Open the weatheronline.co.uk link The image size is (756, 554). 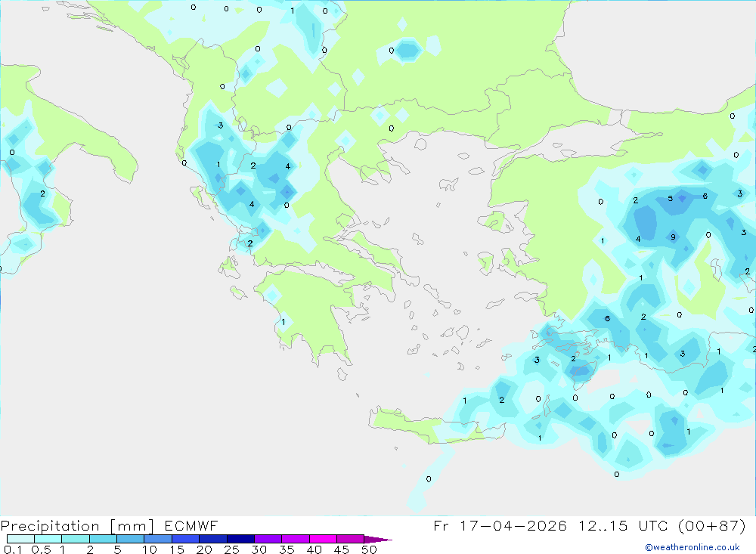pyautogui.click(x=692, y=547)
